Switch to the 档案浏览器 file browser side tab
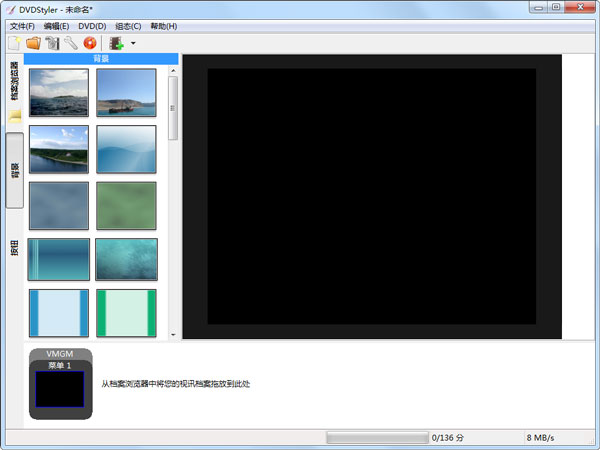 pos(14,85)
